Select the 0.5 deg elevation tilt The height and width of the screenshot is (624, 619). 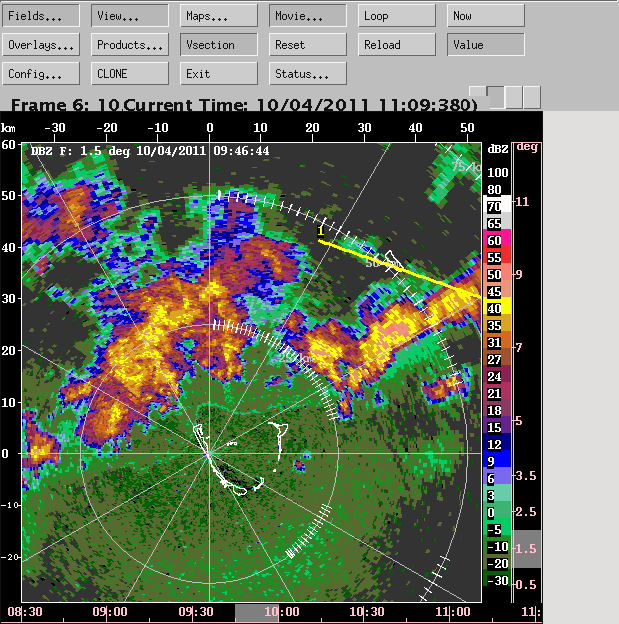[526, 585]
